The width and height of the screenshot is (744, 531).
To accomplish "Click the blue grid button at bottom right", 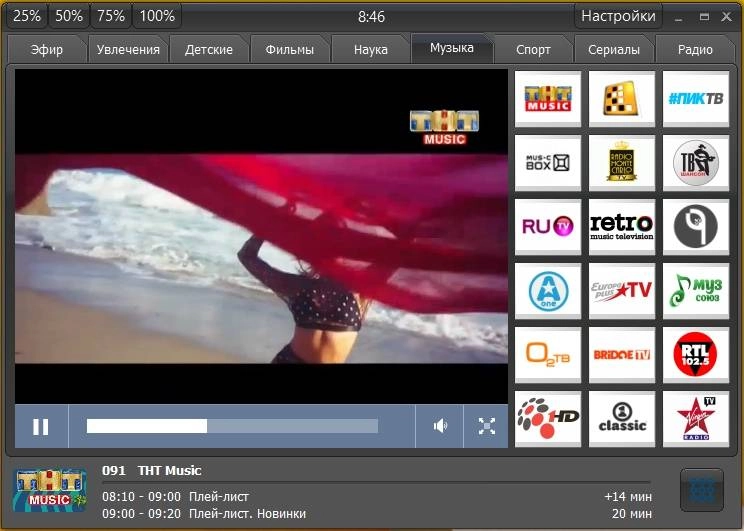I will click(701, 491).
